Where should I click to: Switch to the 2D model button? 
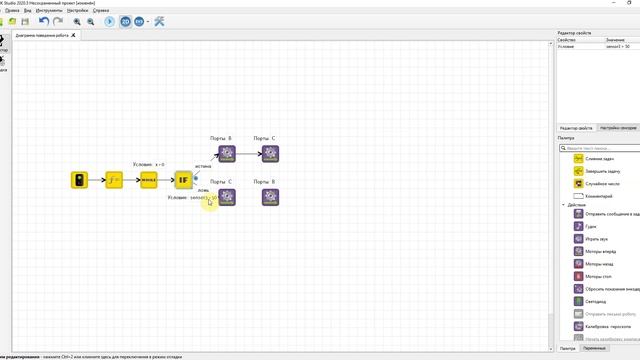click(125, 22)
